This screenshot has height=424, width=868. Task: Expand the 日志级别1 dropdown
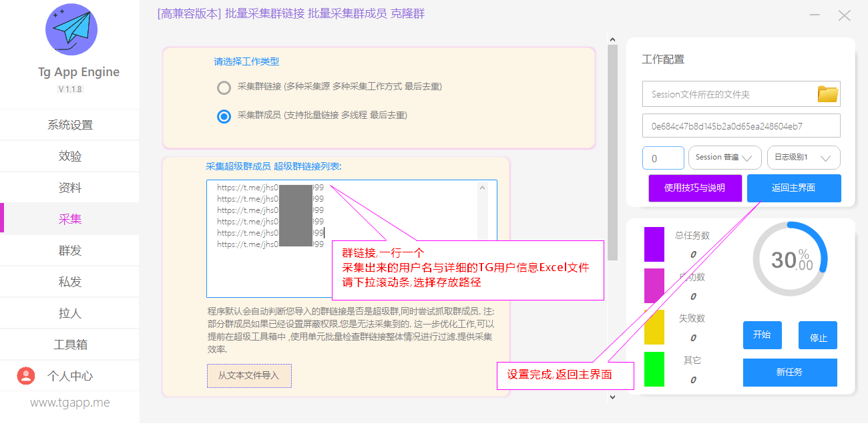click(803, 158)
